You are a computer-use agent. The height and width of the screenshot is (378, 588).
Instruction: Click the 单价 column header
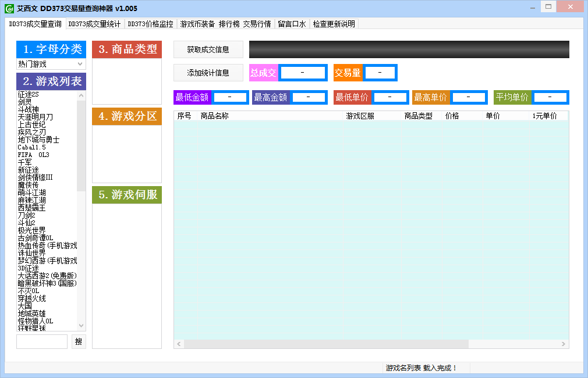point(493,116)
